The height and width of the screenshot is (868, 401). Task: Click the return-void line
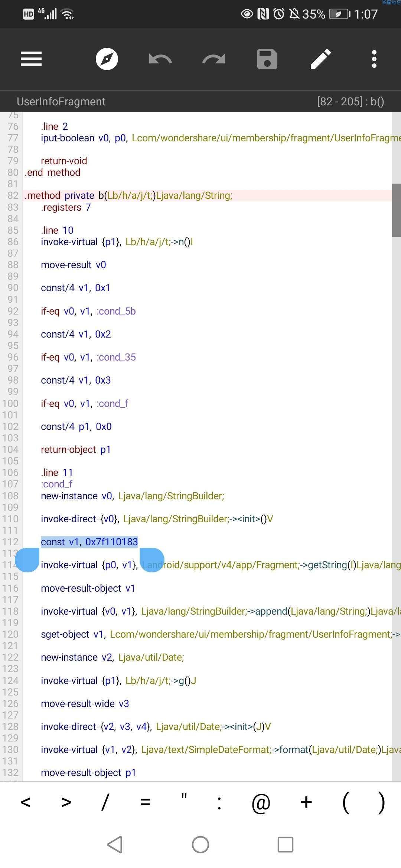coord(64,161)
